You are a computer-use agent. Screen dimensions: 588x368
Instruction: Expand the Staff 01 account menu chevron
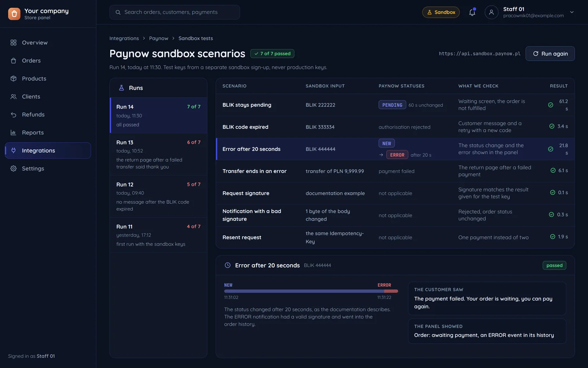pyautogui.click(x=572, y=12)
